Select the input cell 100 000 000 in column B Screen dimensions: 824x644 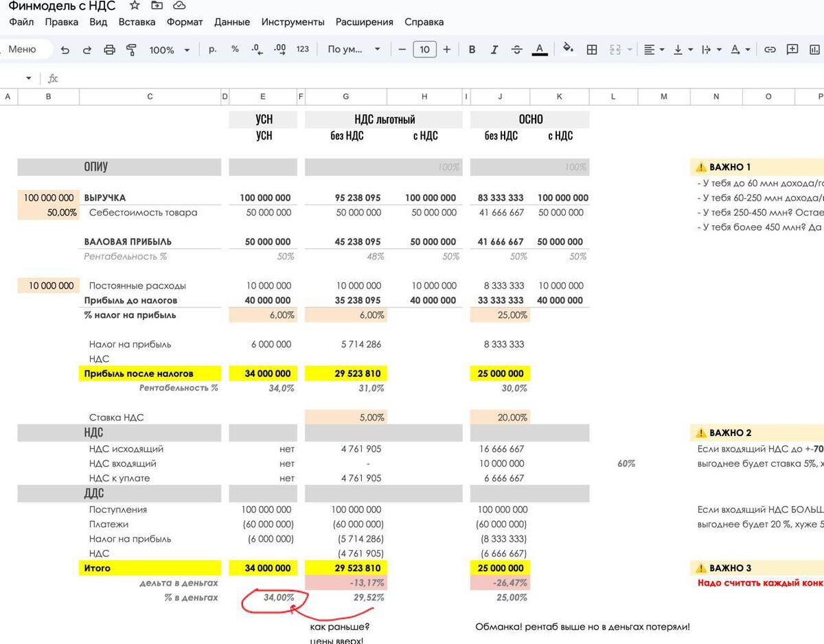click(x=48, y=198)
